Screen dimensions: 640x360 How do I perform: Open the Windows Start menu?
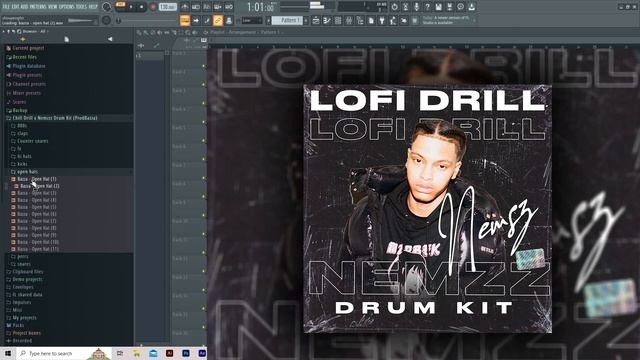[x=8, y=353]
